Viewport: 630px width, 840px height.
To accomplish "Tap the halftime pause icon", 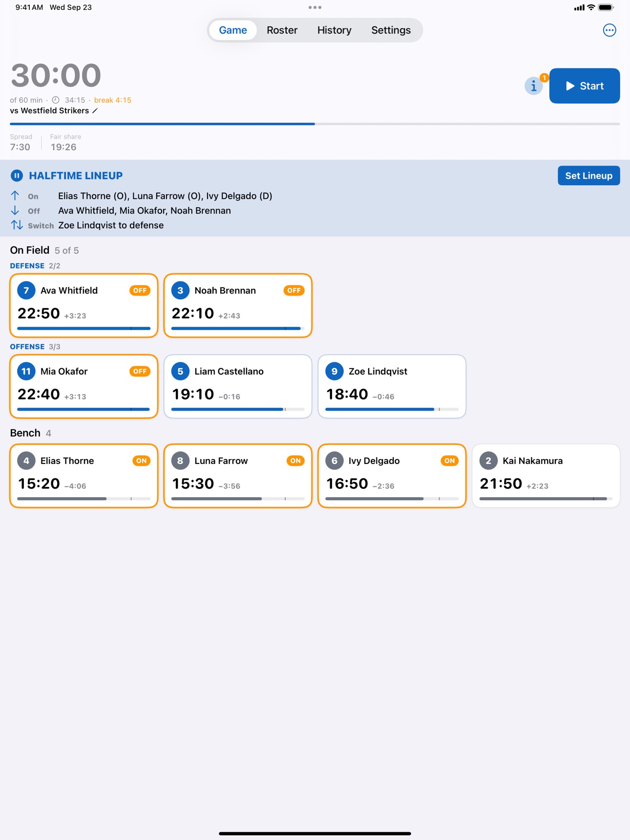I will [x=17, y=175].
